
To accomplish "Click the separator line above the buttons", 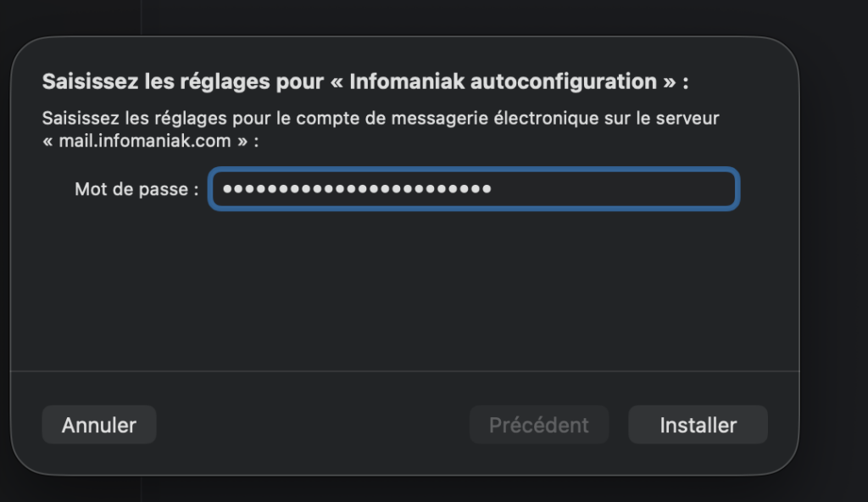I will pyautogui.click(x=405, y=371).
